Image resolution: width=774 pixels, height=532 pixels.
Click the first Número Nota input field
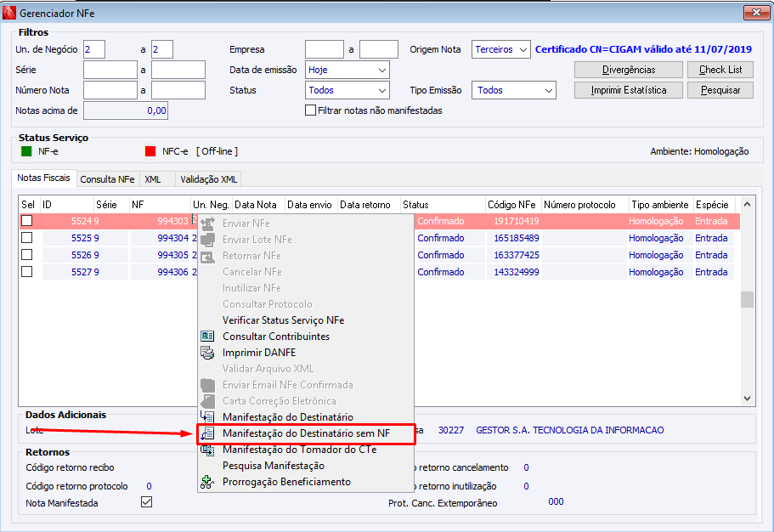[x=110, y=90]
